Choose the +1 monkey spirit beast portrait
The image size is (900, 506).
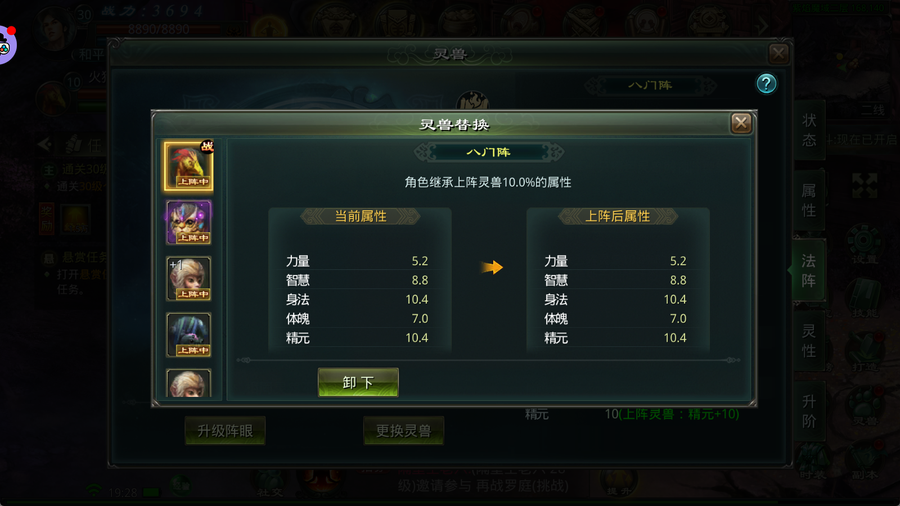click(x=188, y=278)
